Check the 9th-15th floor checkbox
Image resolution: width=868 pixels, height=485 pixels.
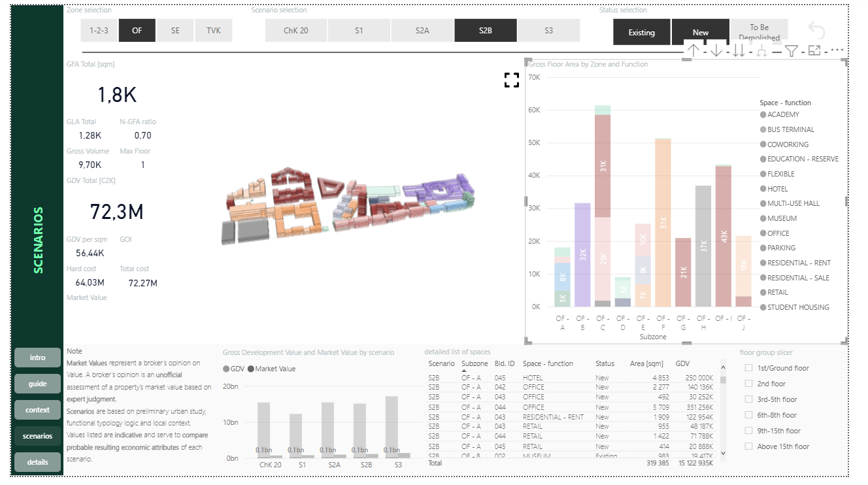pyautogui.click(x=749, y=431)
